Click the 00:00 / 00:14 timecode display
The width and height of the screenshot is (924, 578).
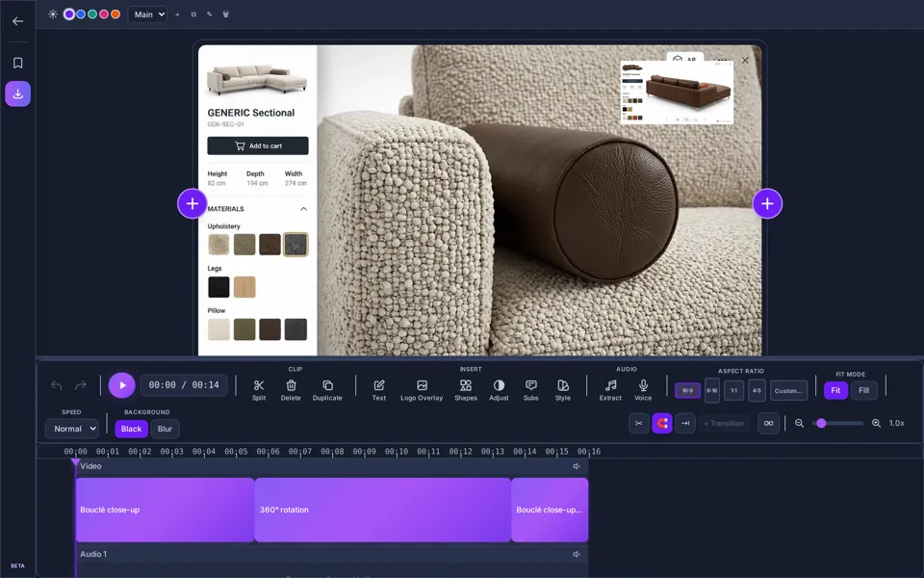pos(184,385)
